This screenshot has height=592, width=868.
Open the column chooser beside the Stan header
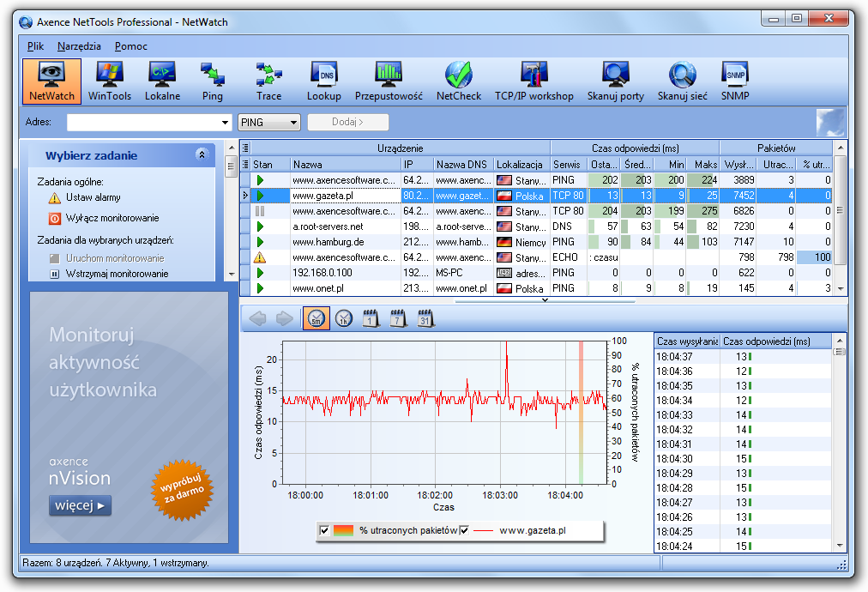(245, 165)
